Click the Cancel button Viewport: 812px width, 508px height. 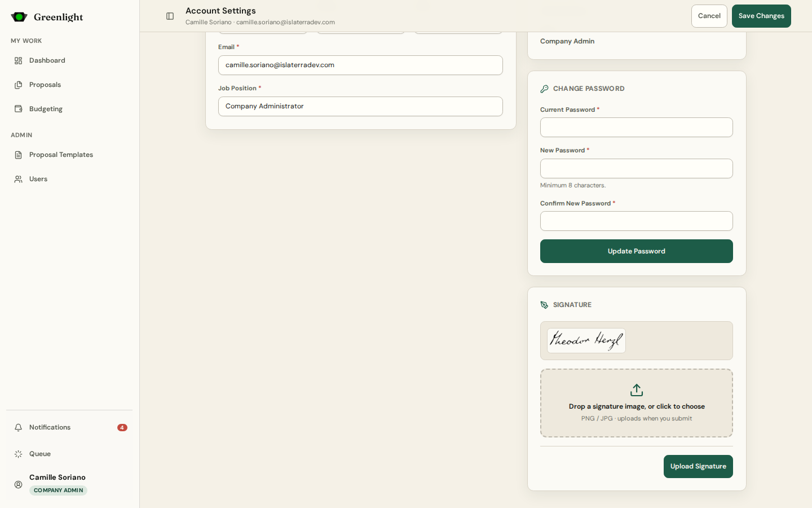click(x=709, y=16)
